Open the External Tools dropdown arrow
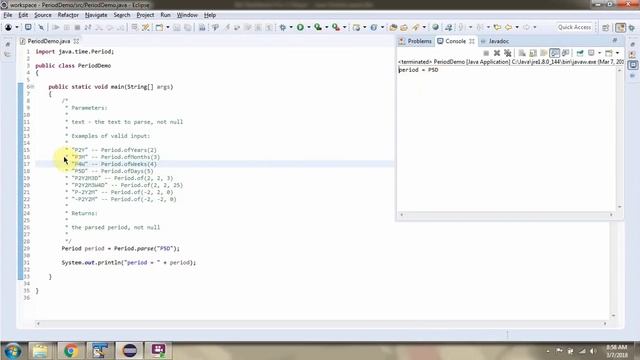The image size is (640, 360). (x=344, y=27)
